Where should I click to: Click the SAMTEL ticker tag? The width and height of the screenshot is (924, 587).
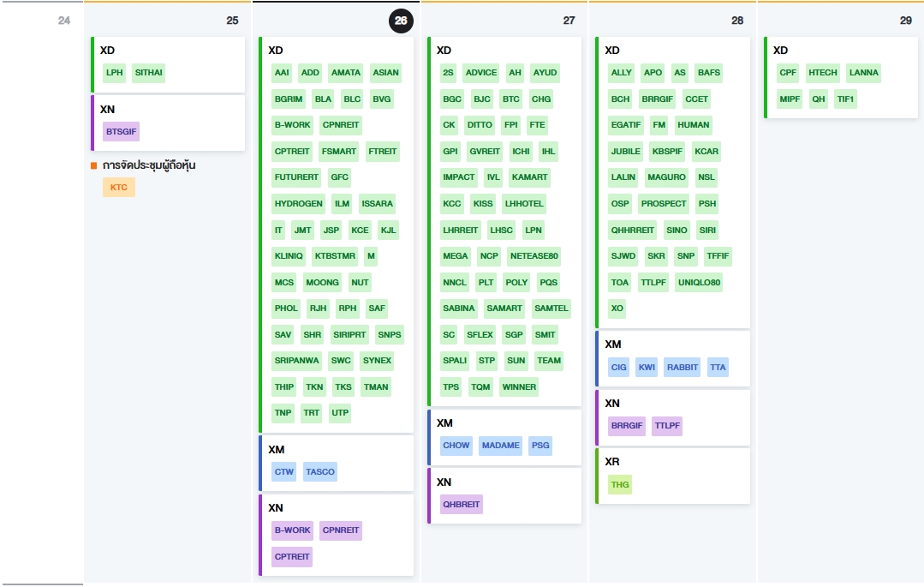pyautogui.click(x=551, y=308)
